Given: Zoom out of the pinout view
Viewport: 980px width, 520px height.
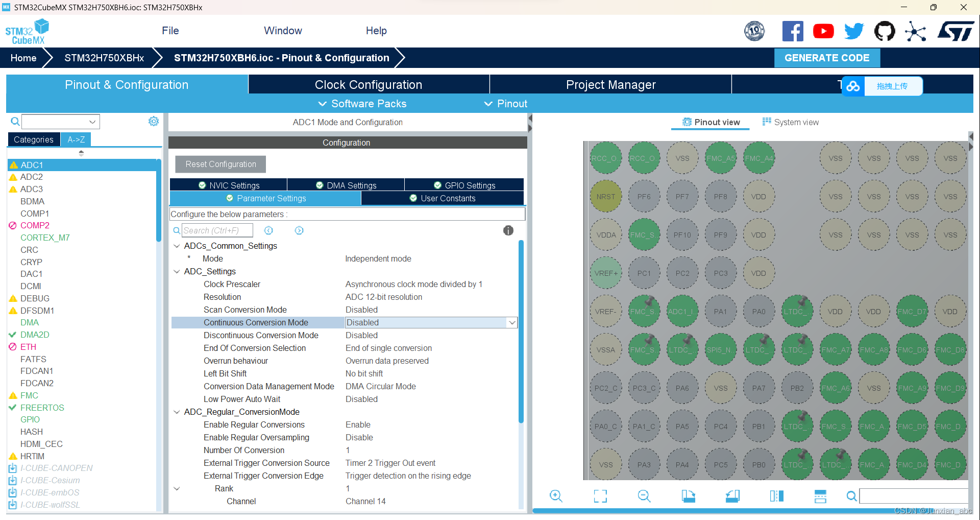Looking at the screenshot, I should coord(644,496).
